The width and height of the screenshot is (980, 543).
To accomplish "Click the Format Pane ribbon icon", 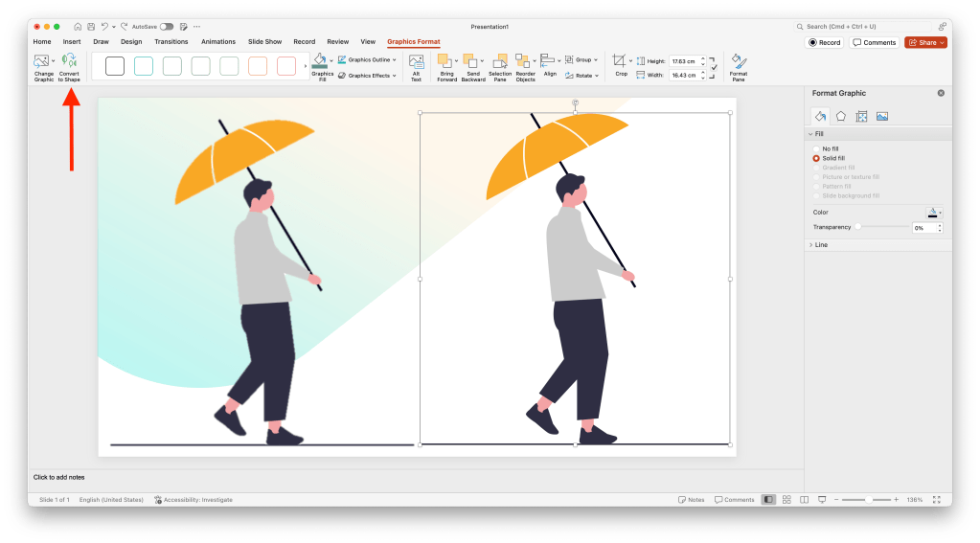I will (x=739, y=66).
